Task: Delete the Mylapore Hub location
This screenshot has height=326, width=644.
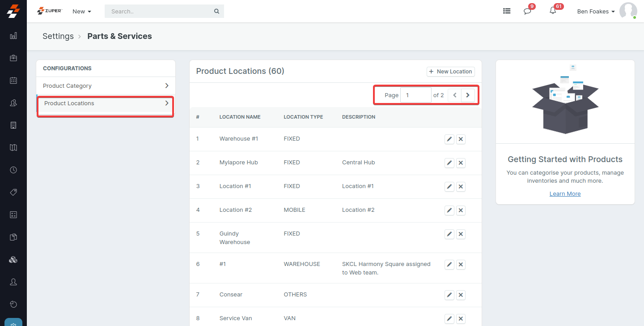Action: [x=461, y=163]
